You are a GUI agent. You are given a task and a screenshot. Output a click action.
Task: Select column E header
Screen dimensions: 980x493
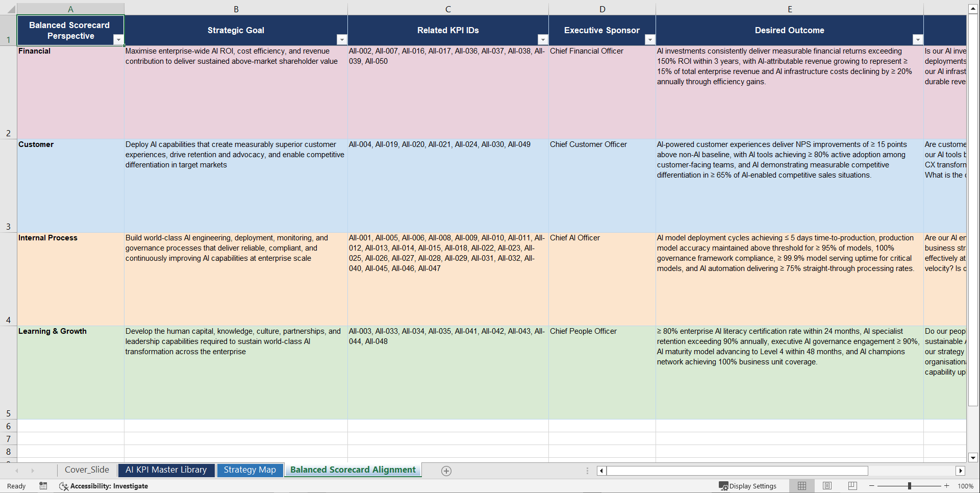[x=790, y=9]
